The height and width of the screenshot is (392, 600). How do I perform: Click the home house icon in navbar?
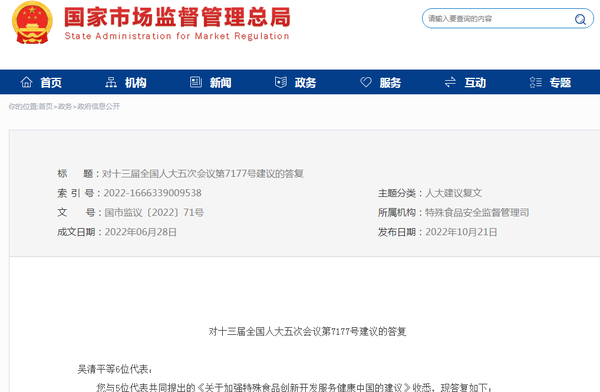click(x=26, y=82)
